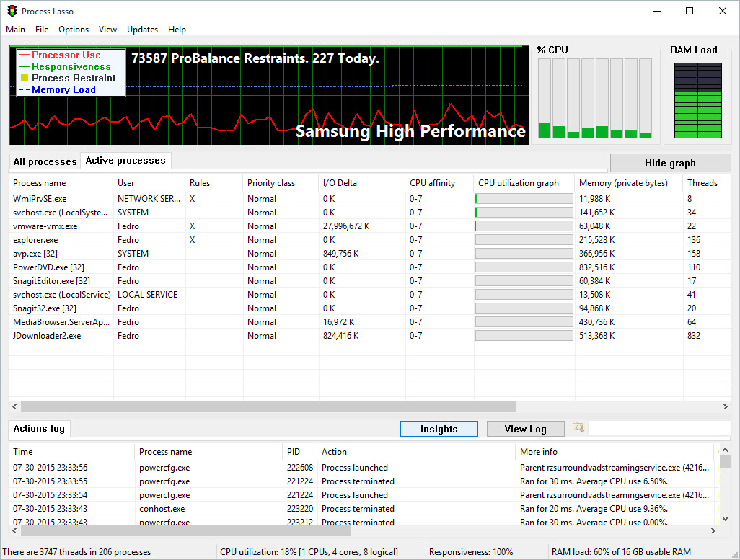Image resolution: width=740 pixels, height=560 pixels.
Task: Click the actions log scroll down arrow
Action: click(726, 519)
